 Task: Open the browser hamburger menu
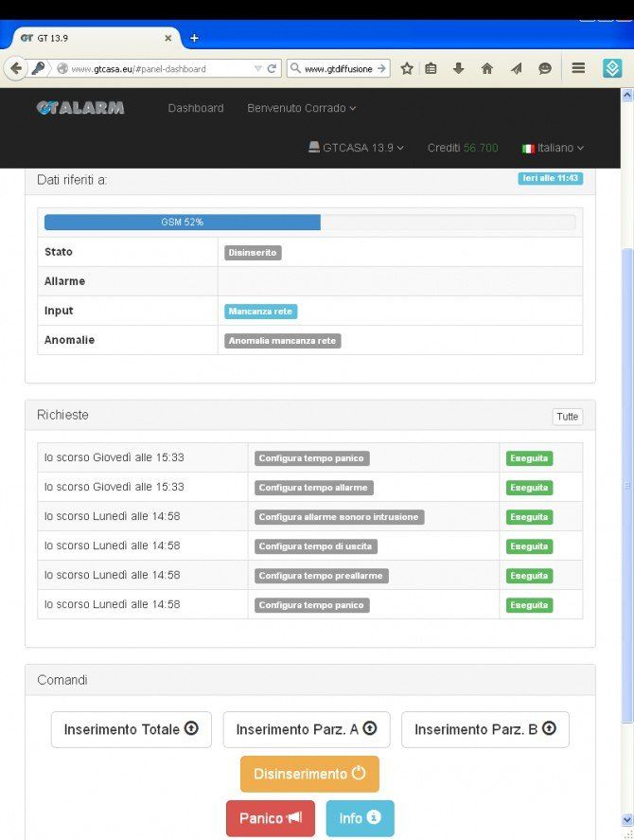tap(578, 68)
